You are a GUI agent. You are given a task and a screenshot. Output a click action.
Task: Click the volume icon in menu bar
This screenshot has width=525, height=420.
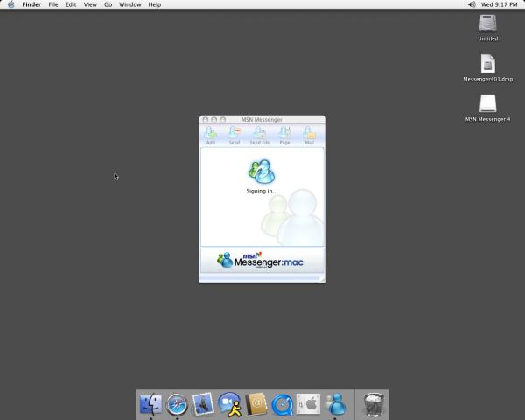[x=472, y=4]
